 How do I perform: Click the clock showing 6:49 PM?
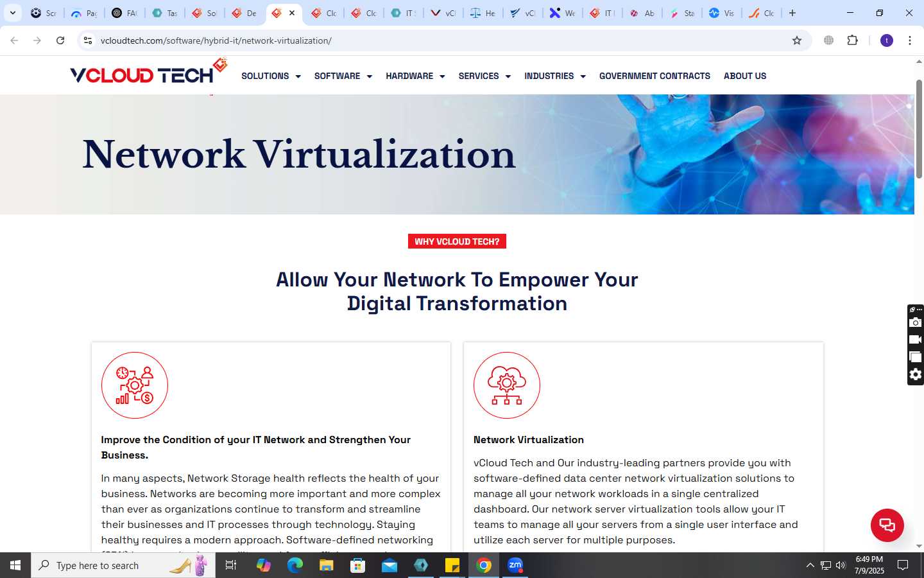click(869, 559)
